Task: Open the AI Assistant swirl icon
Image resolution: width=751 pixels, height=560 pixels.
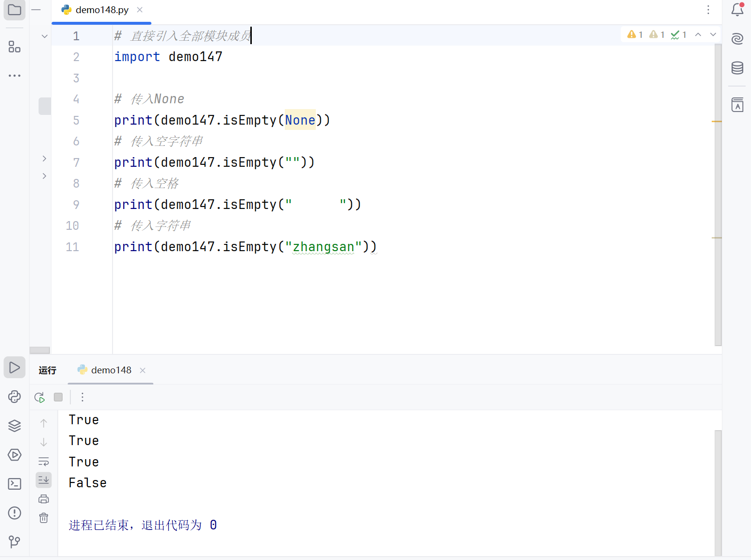Action: (737, 39)
